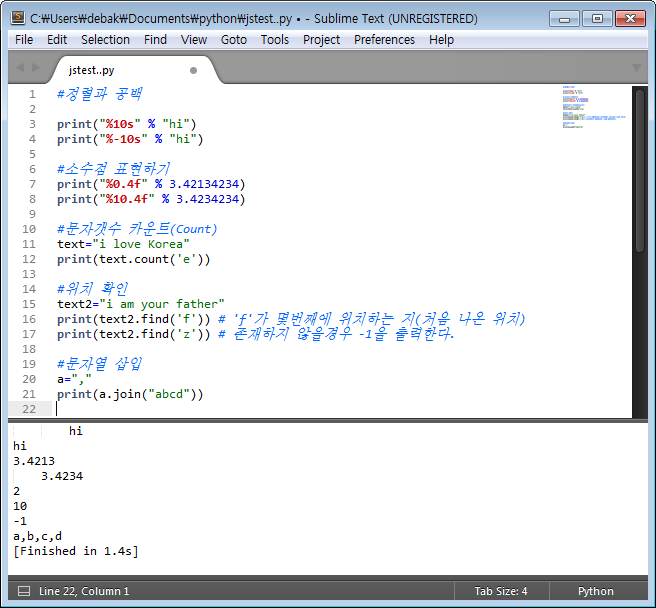Click the 10 output line in console
The width and height of the screenshot is (656, 608).
pyautogui.click(x=20, y=506)
